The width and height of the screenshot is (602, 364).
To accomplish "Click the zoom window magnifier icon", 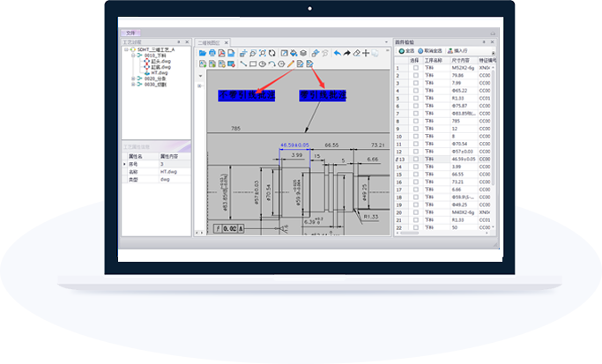I will pyautogui.click(x=253, y=53).
